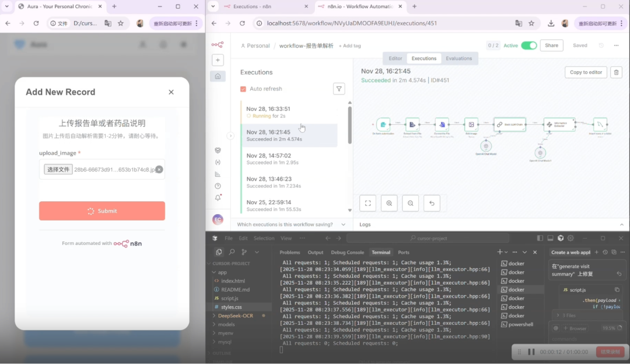
Task: Click n8n help question mark icon
Action: coord(218,186)
